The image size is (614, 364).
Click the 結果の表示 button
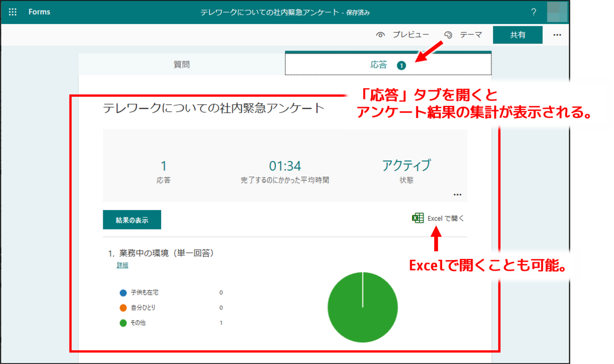tap(132, 219)
